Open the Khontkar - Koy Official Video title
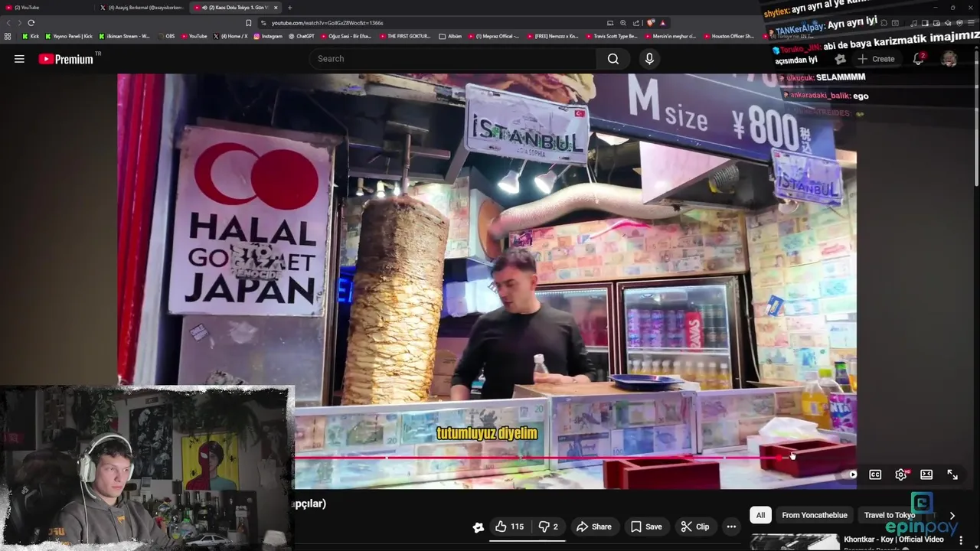 click(893, 540)
